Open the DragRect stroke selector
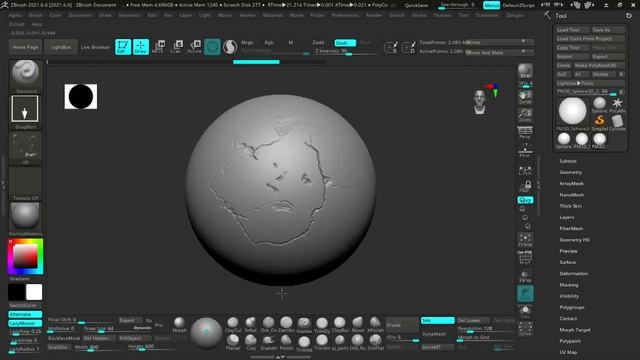 tap(25, 111)
